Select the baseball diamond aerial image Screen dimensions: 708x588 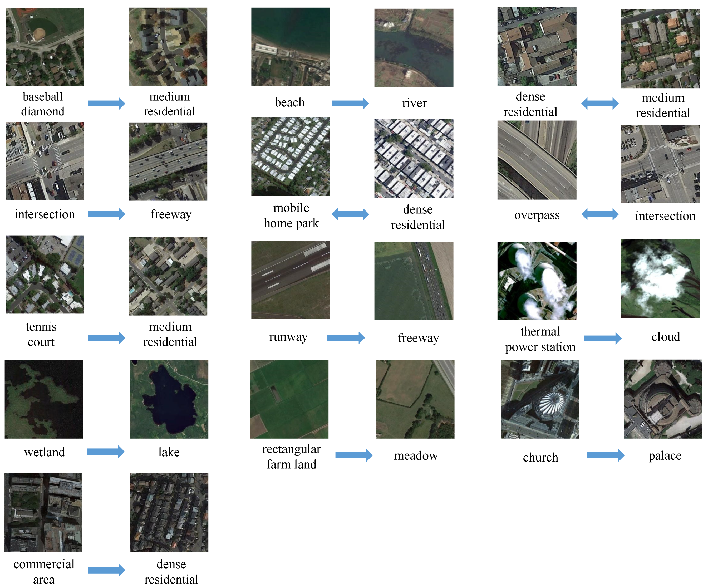[x=45, y=47]
